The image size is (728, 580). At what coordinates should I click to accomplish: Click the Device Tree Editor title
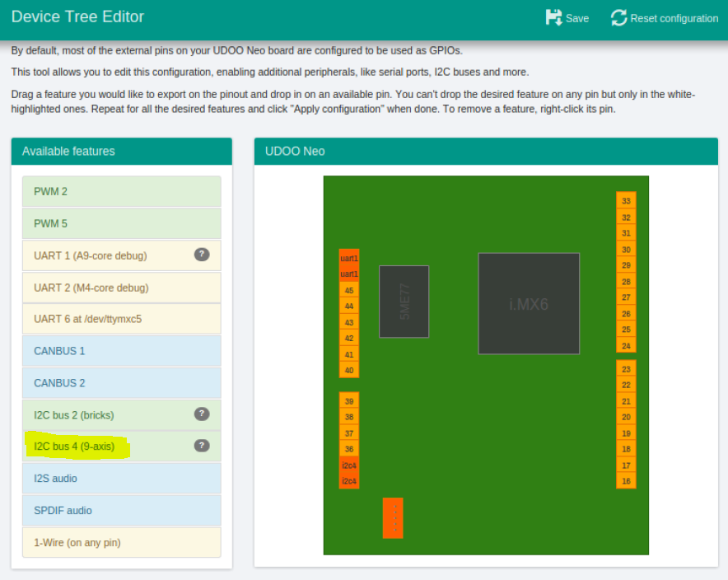pos(77,16)
